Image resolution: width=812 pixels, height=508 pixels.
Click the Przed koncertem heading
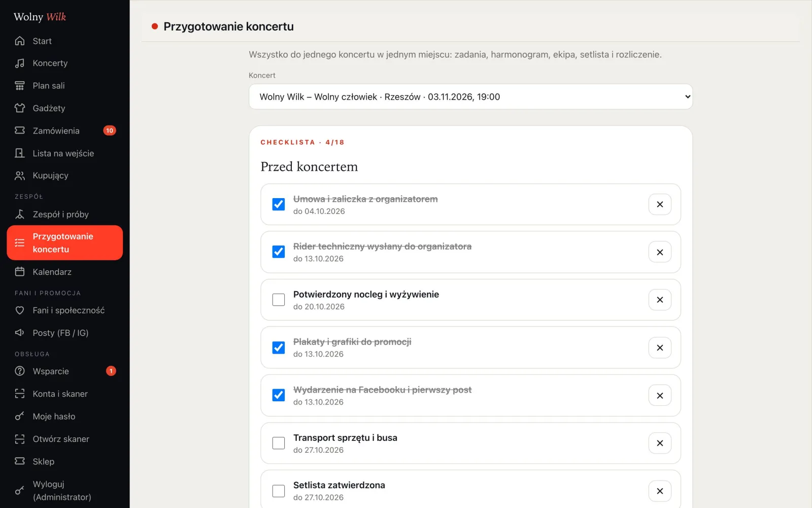point(309,167)
